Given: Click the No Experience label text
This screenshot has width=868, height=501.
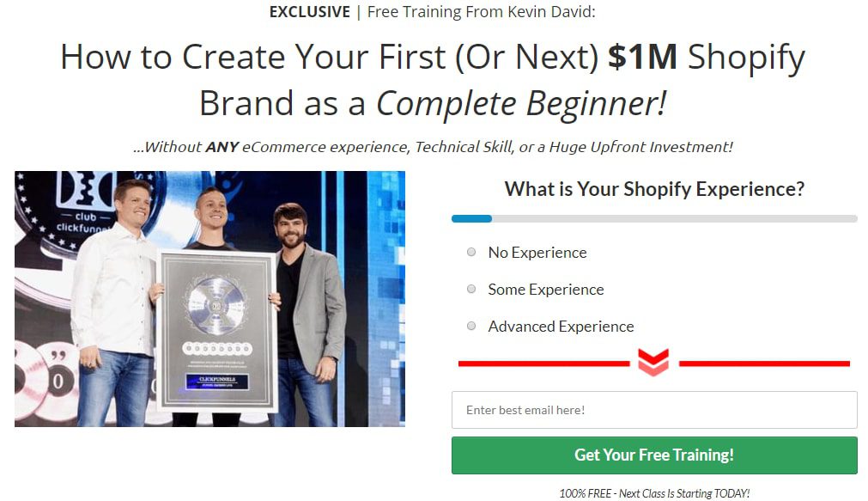Looking at the screenshot, I should point(537,253).
